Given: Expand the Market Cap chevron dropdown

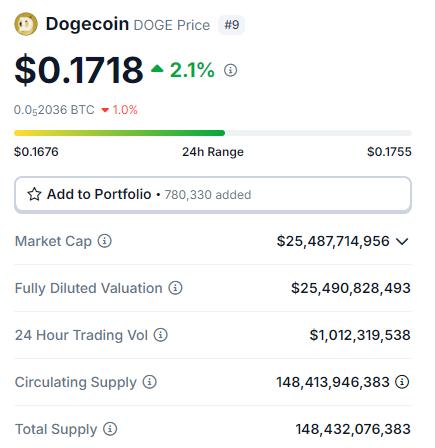Looking at the screenshot, I should click(x=402, y=241).
